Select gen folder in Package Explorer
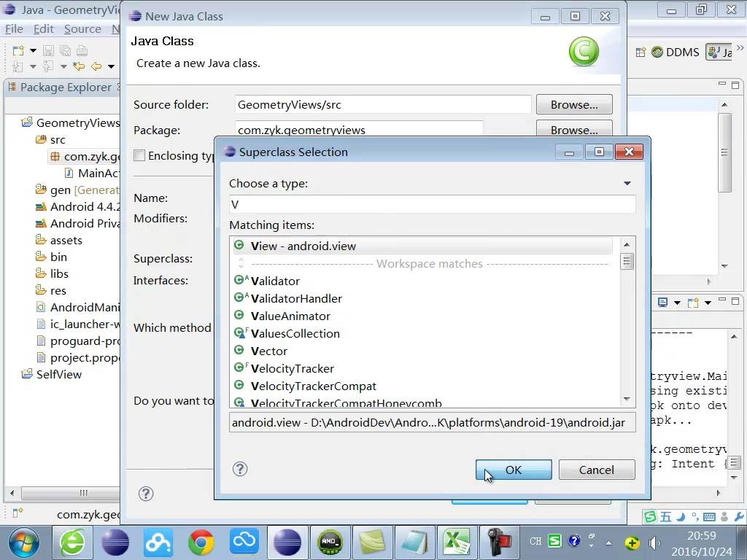The image size is (747, 560). [x=77, y=190]
